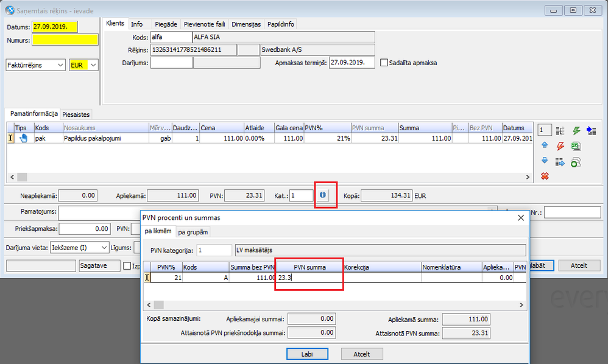
Task: Switch to the Info tab
Action: (x=136, y=24)
